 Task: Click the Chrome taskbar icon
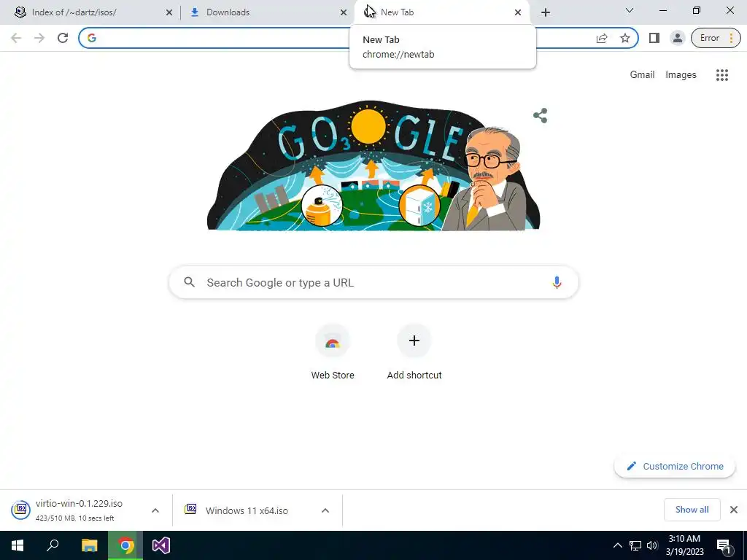click(125, 545)
